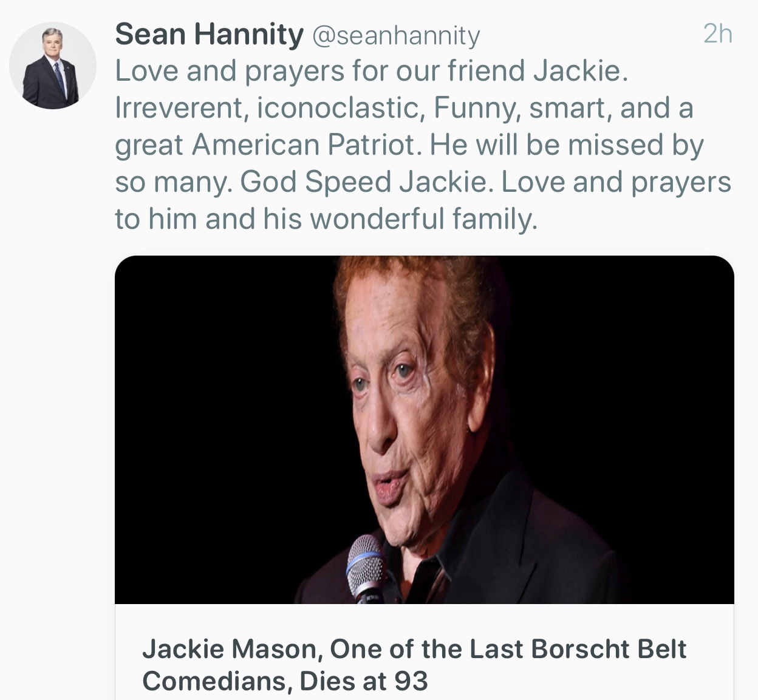Click "to him and his wonderful family" line

click(x=326, y=219)
